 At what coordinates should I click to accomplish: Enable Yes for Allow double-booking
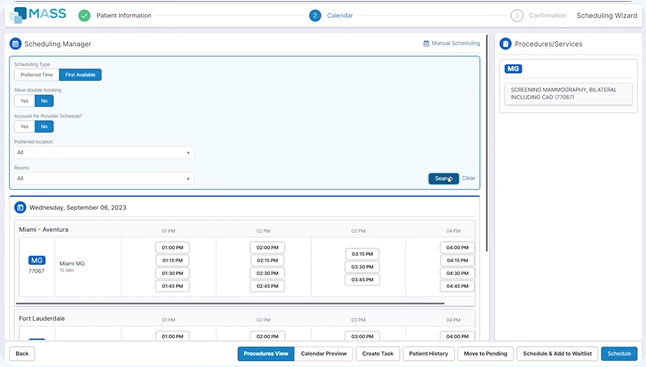pos(25,101)
